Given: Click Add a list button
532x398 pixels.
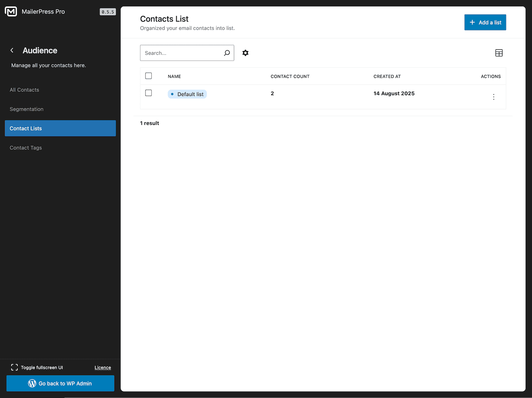Looking at the screenshot, I should tap(485, 22).
